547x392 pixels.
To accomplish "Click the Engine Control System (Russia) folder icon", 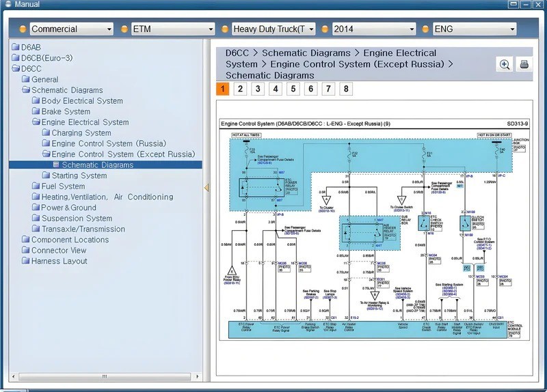I will (46, 143).
